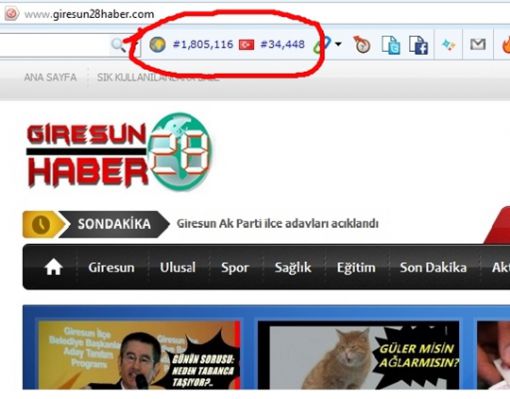The image size is (510, 399).
Task: Click the Giresun Haber 28 logo
Action: tap(119, 152)
